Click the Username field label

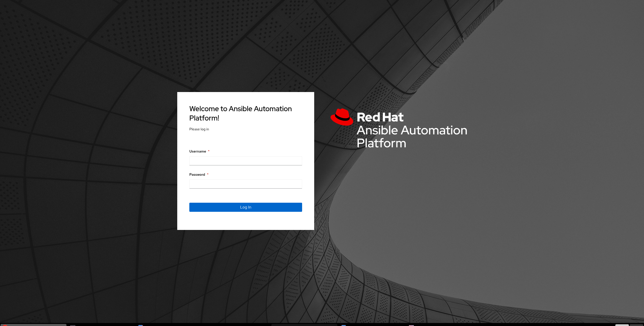pyautogui.click(x=198, y=151)
